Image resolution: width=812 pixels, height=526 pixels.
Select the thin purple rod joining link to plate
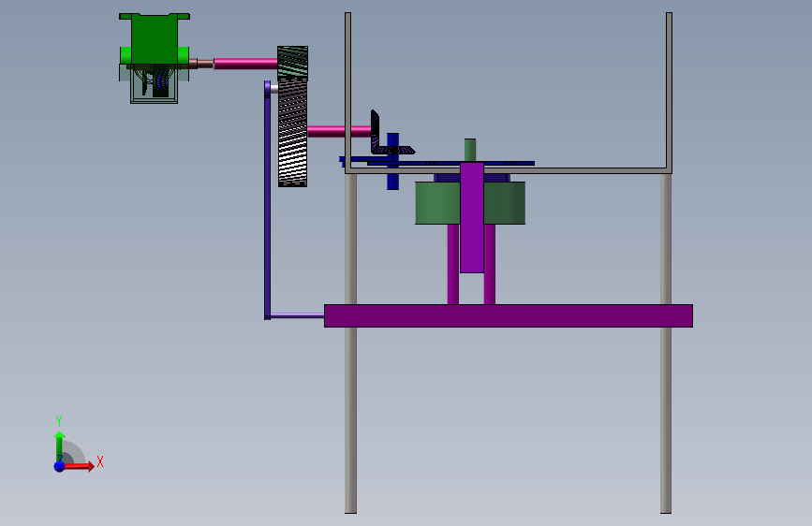(x=297, y=314)
